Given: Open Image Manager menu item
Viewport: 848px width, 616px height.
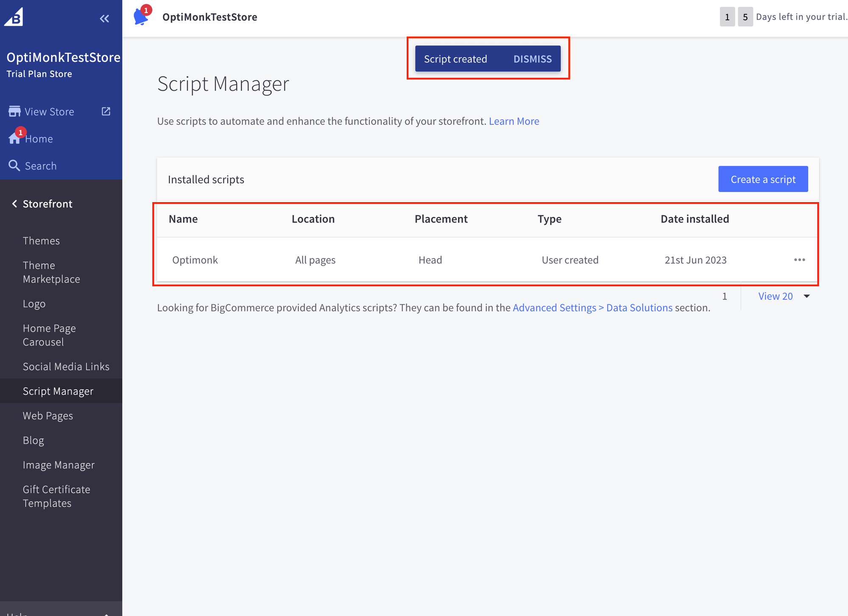Looking at the screenshot, I should coord(59,465).
